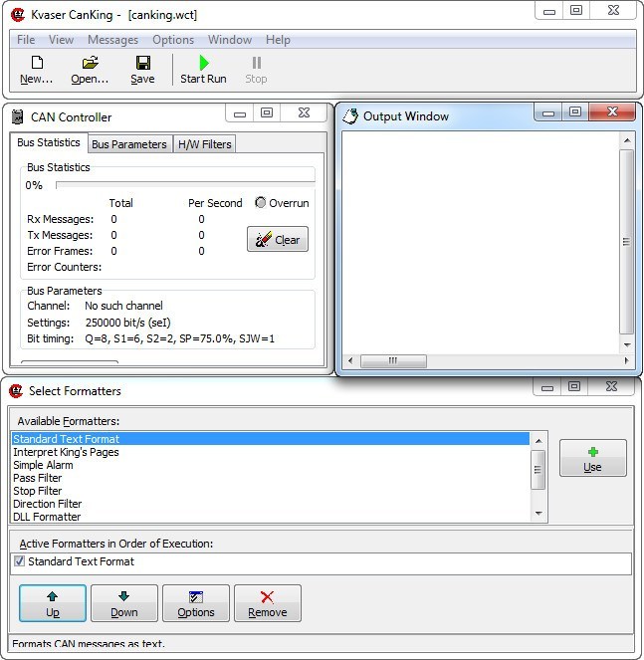
Task: Click Output Window vertical scrollbar thumb
Action: (627, 242)
